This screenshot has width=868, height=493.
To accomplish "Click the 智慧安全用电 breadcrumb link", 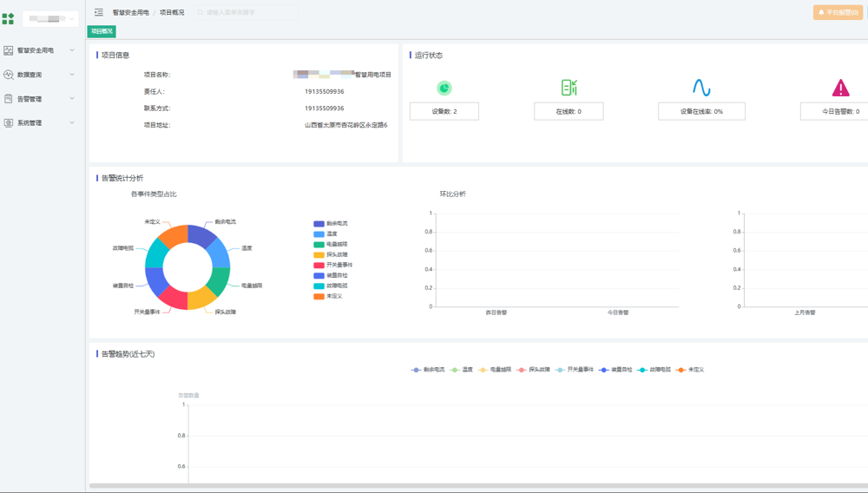I will click(130, 13).
